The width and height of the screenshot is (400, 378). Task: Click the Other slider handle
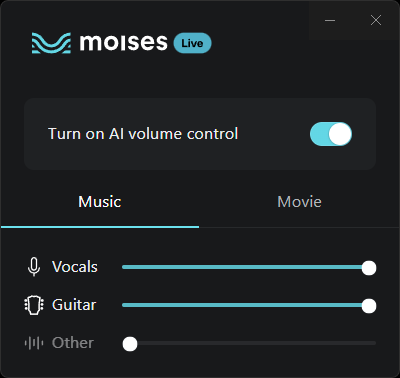click(x=130, y=344)
